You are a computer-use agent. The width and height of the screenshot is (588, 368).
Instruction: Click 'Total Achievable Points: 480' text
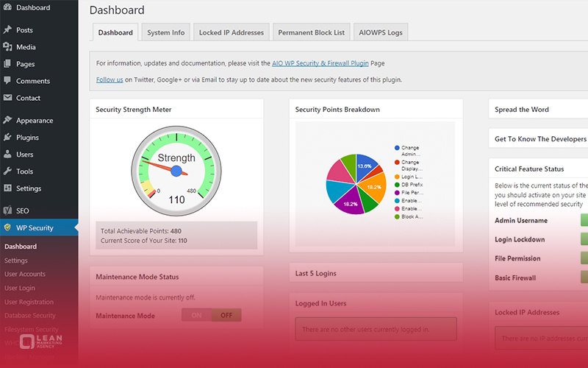(x=141, y=231)
